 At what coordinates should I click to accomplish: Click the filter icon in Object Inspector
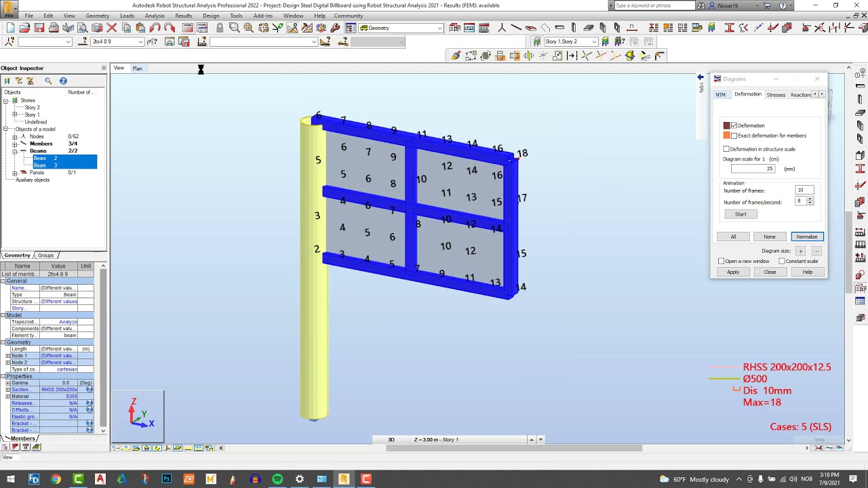pyautogui.click(x=18, y=81)
